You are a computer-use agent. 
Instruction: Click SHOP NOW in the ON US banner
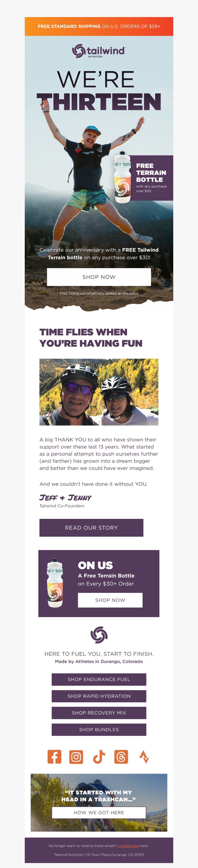[110, 600]
